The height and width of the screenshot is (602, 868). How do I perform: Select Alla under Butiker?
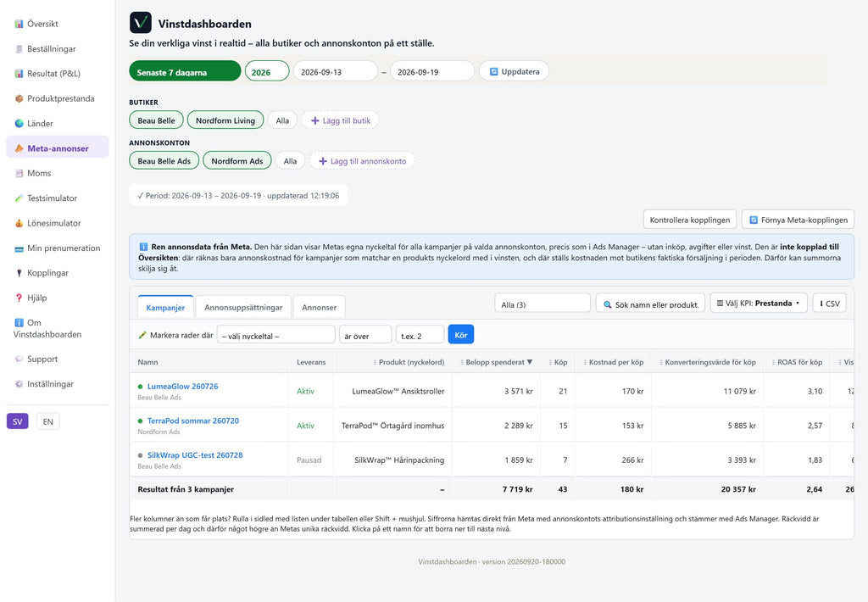click(x=282, y=120)
